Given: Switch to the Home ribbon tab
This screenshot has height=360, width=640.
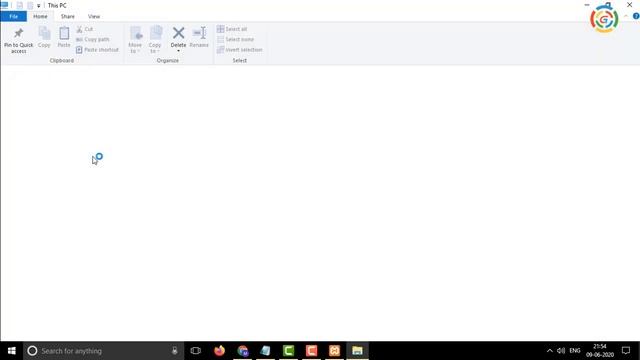Looking at the screenshot, I should click(40, 16).
